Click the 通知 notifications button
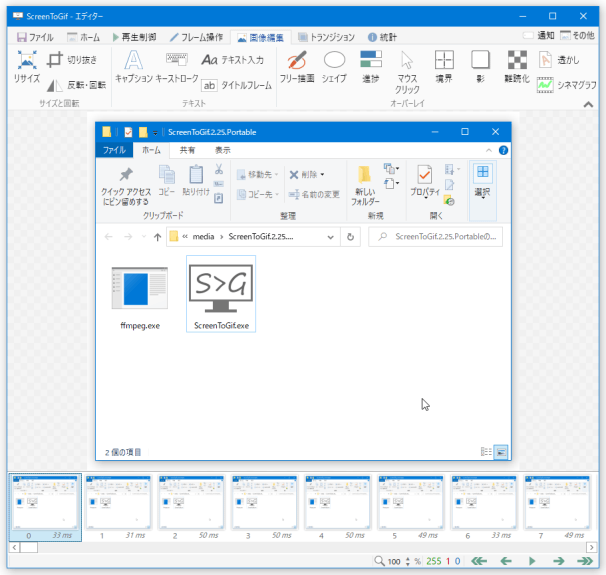The height and width of the screenshot is (575, 606). pos(539,35)
